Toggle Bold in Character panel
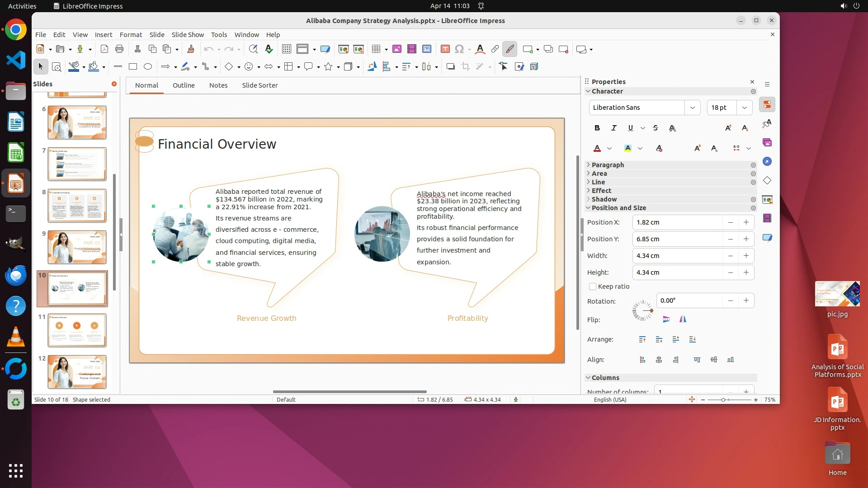 (x=597, y=128)
